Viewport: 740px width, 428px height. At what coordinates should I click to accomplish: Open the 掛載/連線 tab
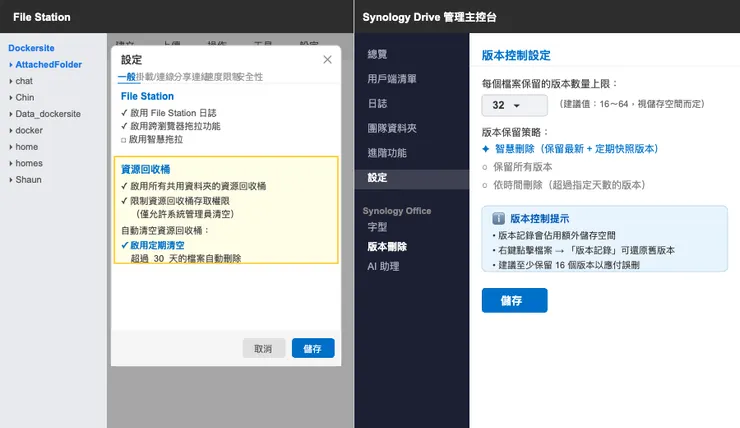tap(154, 76)
